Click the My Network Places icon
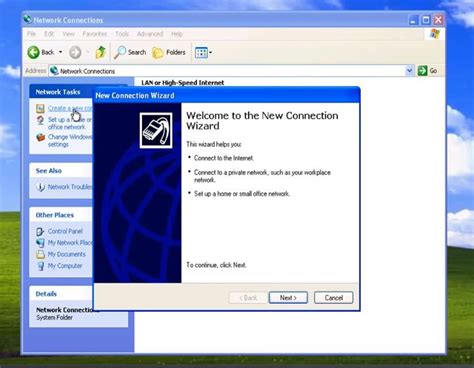 40,243
